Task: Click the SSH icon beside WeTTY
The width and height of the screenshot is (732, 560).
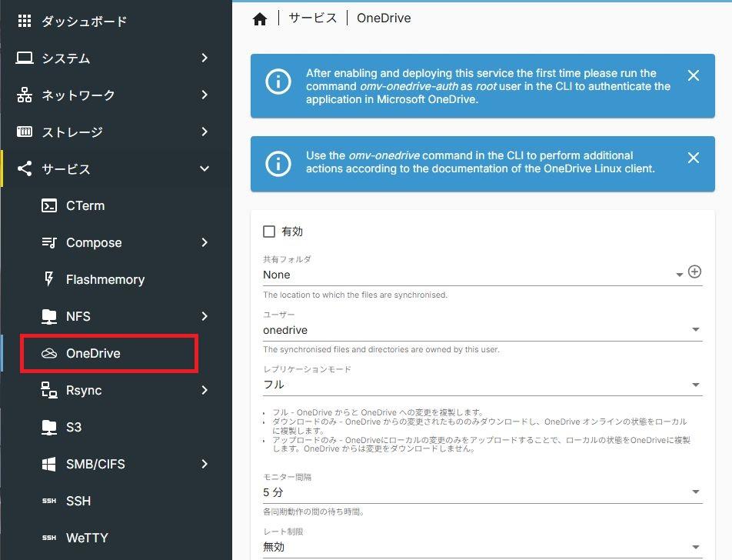Action: click(49, 538)
